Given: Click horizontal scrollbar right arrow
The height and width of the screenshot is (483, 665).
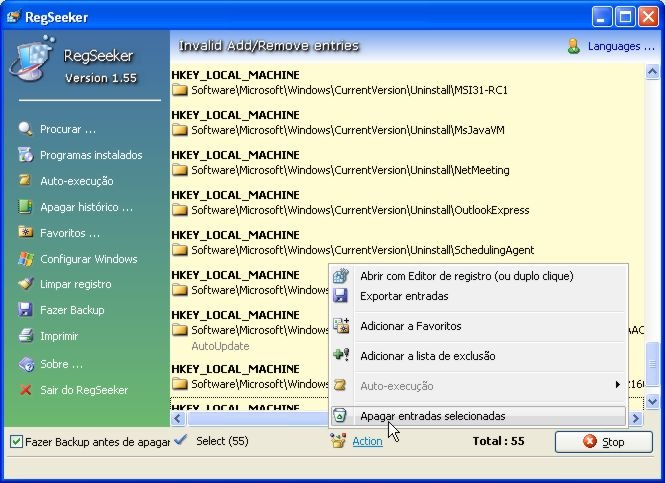Looking at the screenshot, I should [636, 419].
